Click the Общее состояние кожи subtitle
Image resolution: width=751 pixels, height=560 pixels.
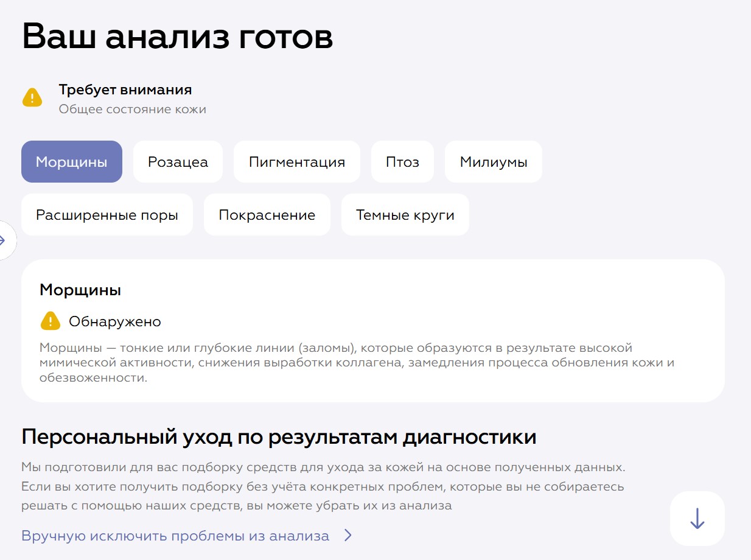click(133, 110)
